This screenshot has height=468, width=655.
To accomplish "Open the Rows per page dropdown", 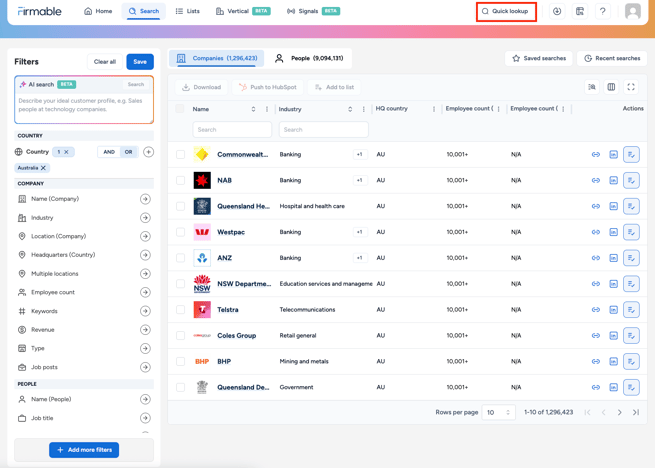I will pos(498,412).
